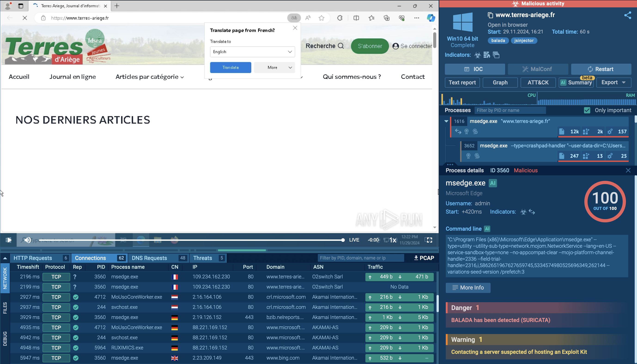Click the More Info button
The image size is (637, 364).
[468, 287]
